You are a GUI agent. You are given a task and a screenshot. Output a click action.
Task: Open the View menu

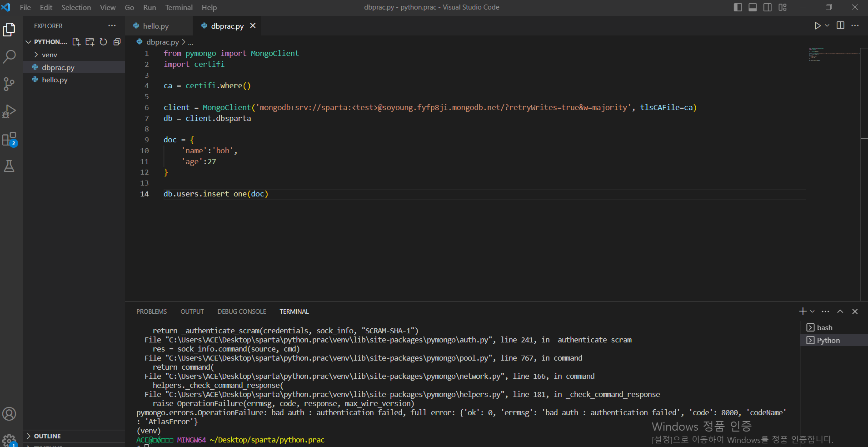click(108, 7)
